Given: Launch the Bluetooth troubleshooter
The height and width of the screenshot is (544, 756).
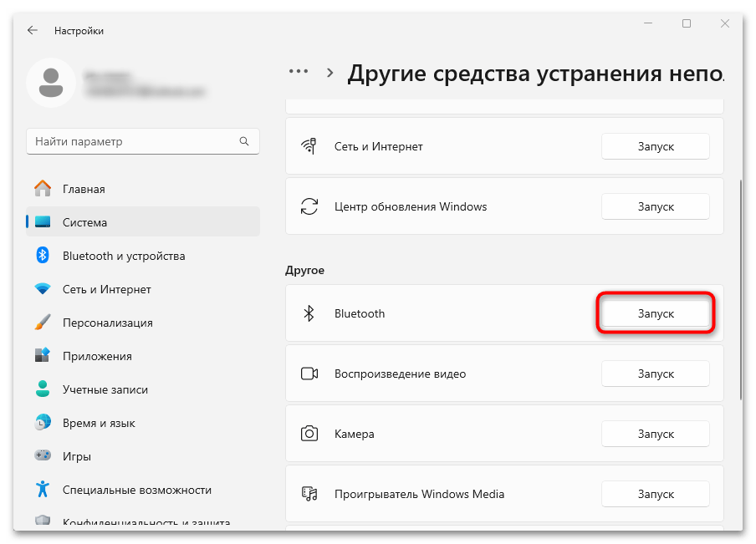Looking at the screenshot, I should point(656,313).
